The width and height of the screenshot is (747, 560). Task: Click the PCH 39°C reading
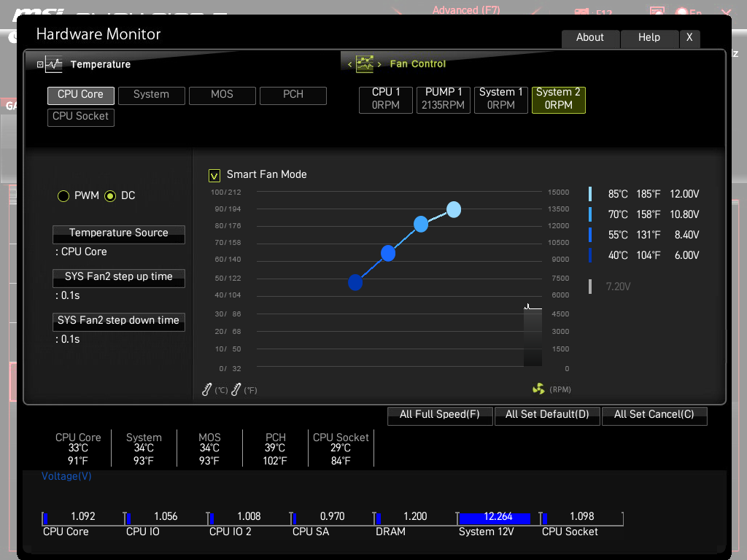[275, 448]
